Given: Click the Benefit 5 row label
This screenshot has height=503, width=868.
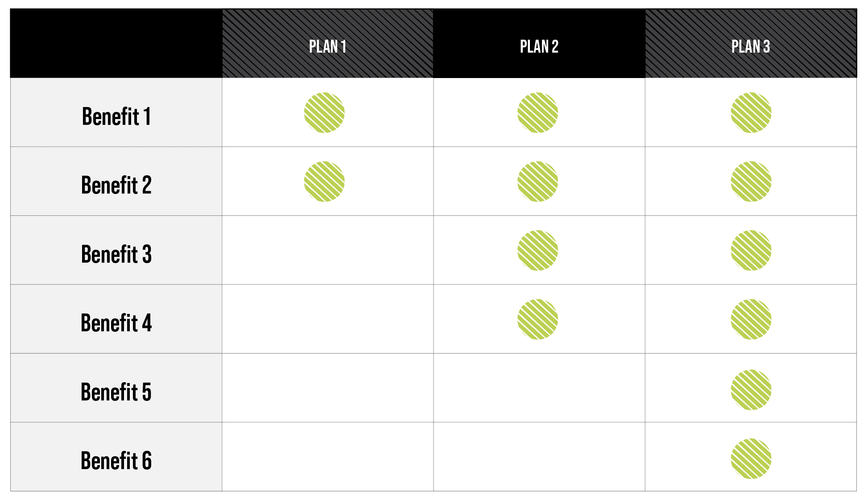Looking at the screenshot, I should coord(116,392).
